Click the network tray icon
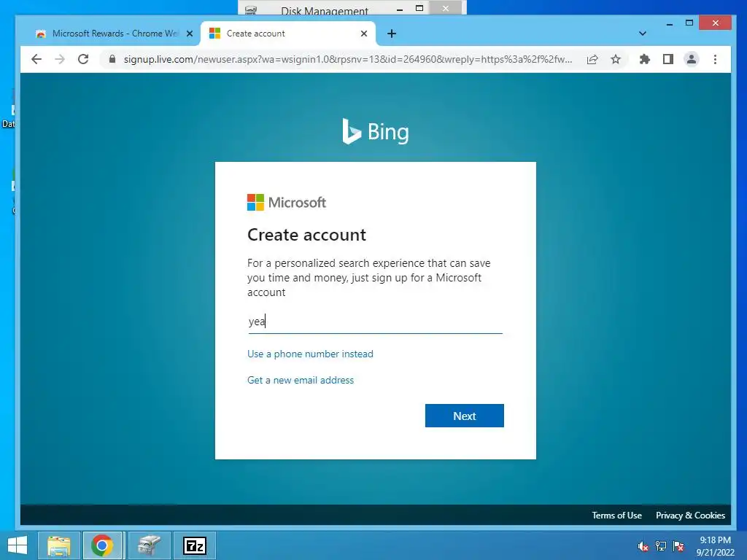This screenshot has height=560, width=747. click(661, 546)
